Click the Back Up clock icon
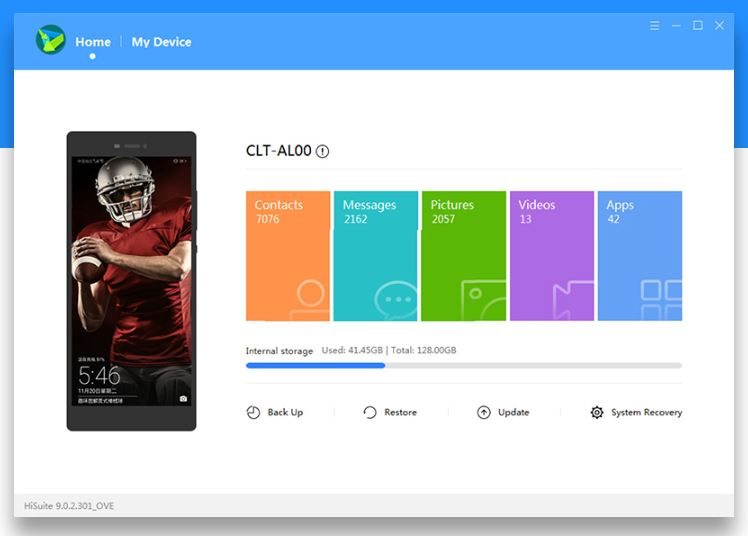The height and width of the screenshot is (536, 748). 254,412
